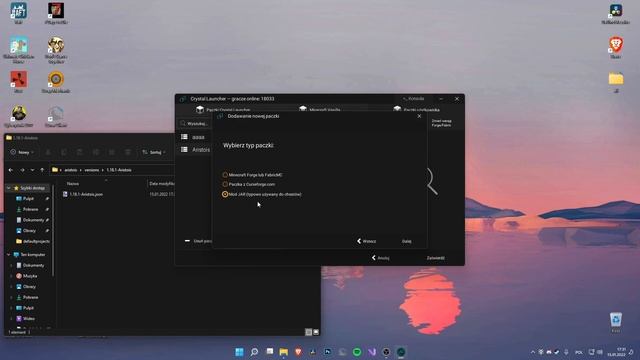
Task: Collapse Szybki dostęp tree node
Action: click(9, 188)
